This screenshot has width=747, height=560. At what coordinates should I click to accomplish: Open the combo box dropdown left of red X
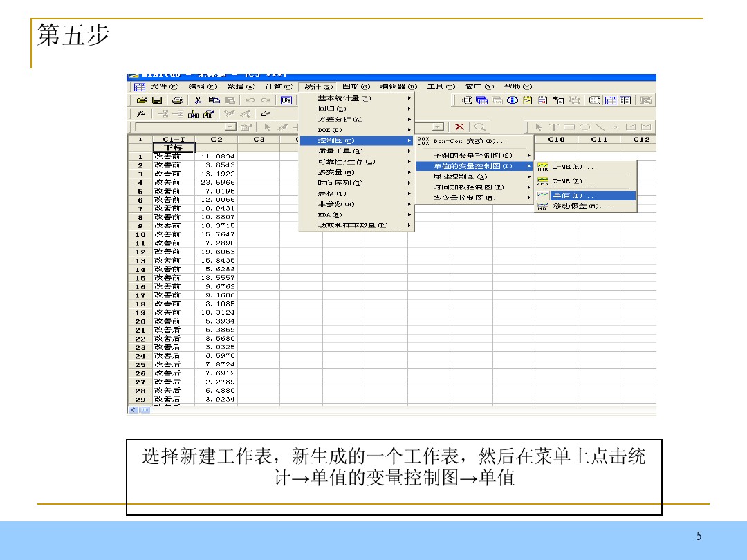437,127
